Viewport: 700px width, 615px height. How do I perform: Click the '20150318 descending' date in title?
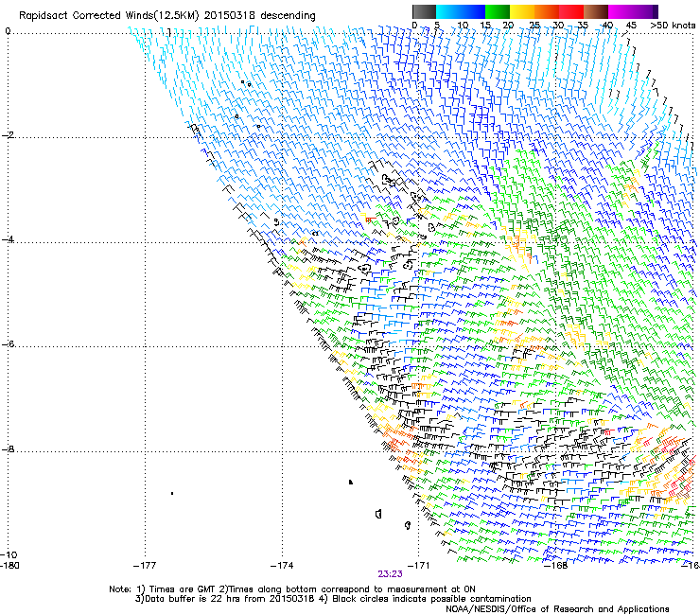pyautogui.click(x=260, y=16)
